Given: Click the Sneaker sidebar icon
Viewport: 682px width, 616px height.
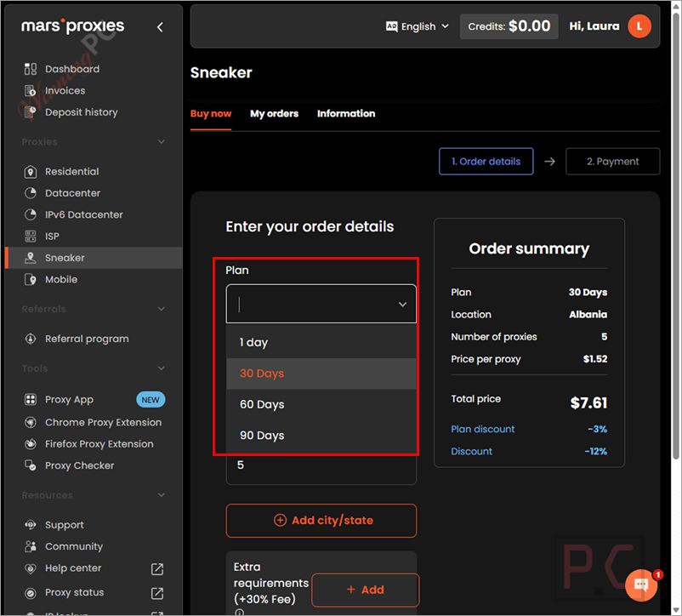Looking at the screenshot, I should [31, 258].
